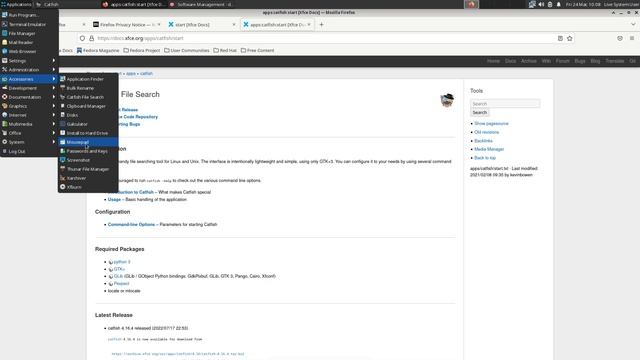This screenshot has width=640, height=360.
Task: Click the Old revisions link
Action: click(487, 132)
